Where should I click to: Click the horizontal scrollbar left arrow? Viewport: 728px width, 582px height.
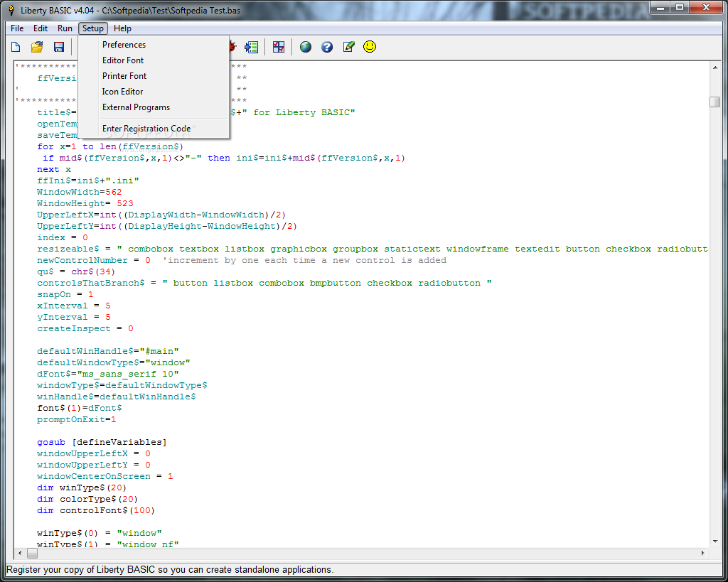pyautogui.click(x=20, y=554)
